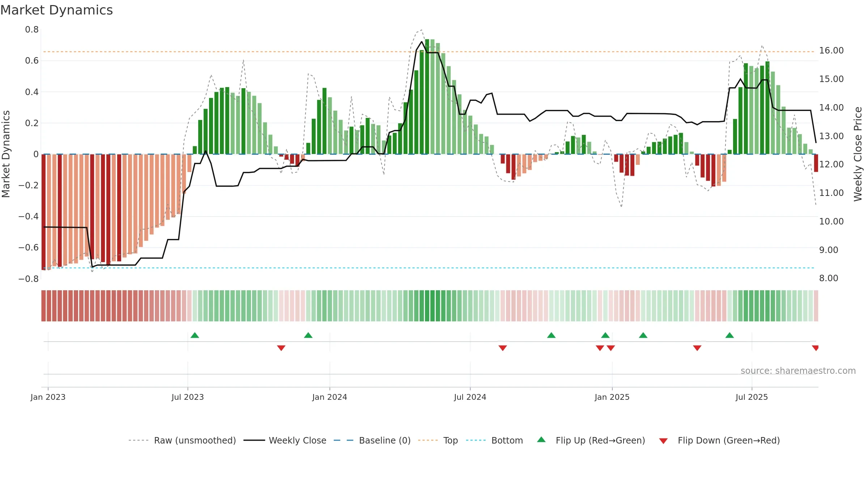Screen dimensions: 868x488
Task: Click the 11.00 price axis label
Action: pos(831,193)
